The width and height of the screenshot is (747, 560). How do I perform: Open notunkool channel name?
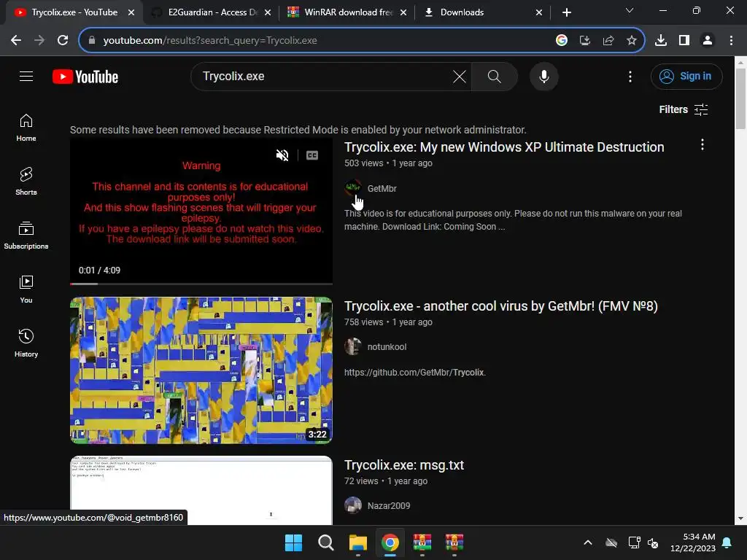point(387,347)
